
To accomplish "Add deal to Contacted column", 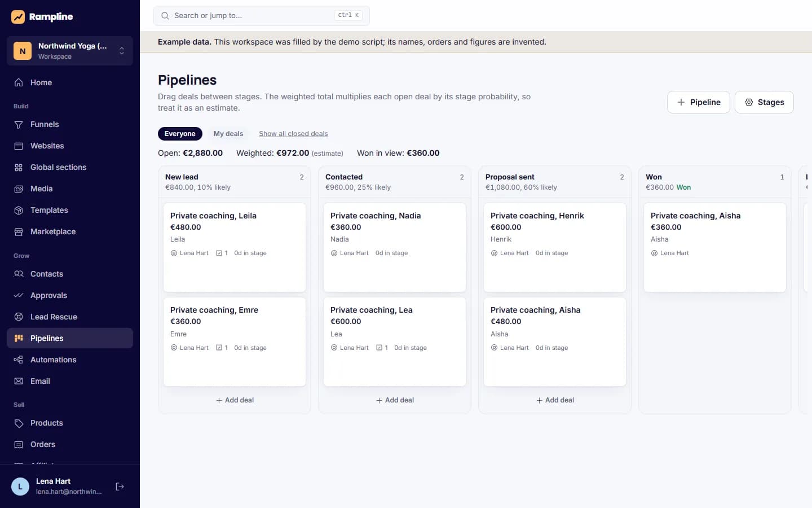I will tap(395, 400).
